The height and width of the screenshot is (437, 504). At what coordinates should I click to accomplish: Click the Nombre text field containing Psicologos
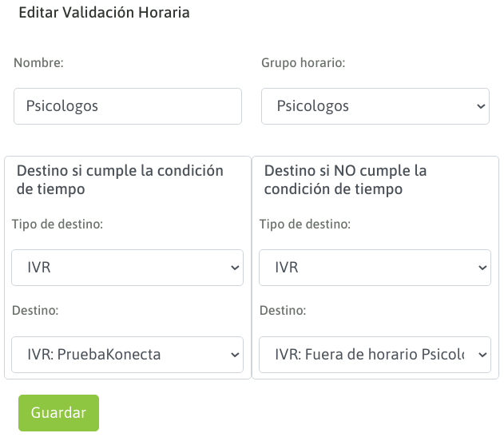[x=128, y=105]
